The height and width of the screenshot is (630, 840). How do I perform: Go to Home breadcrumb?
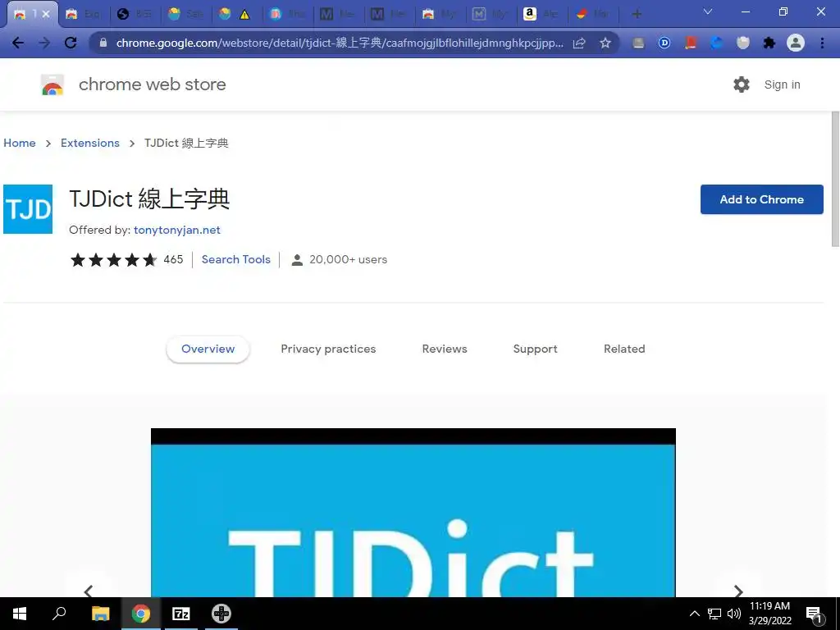(x=20, y=143)
